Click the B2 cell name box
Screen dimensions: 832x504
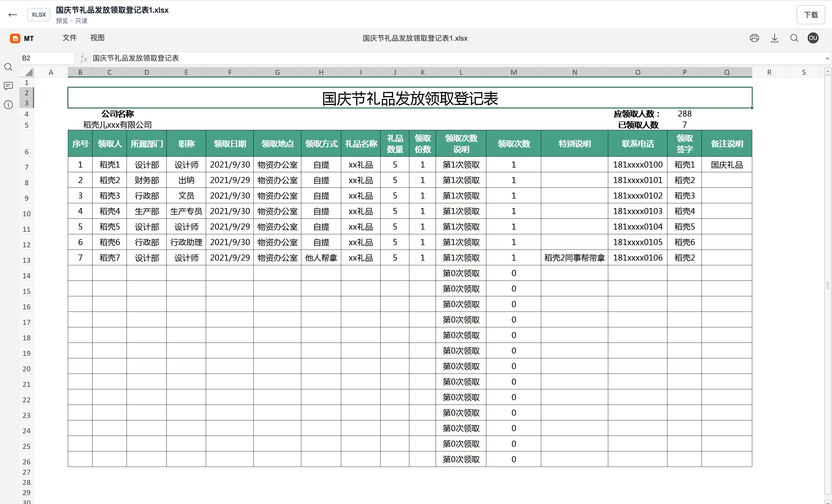click(x=47, y=58)
